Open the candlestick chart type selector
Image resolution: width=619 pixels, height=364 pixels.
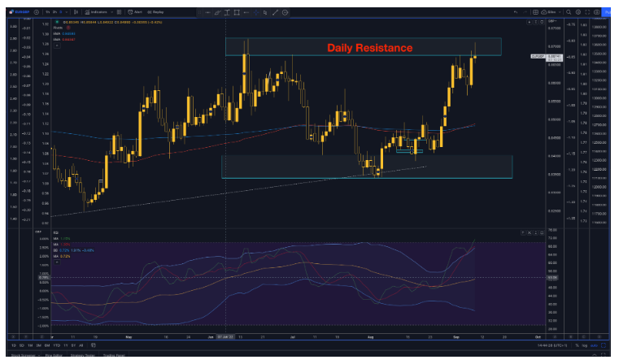coord(76,12)
